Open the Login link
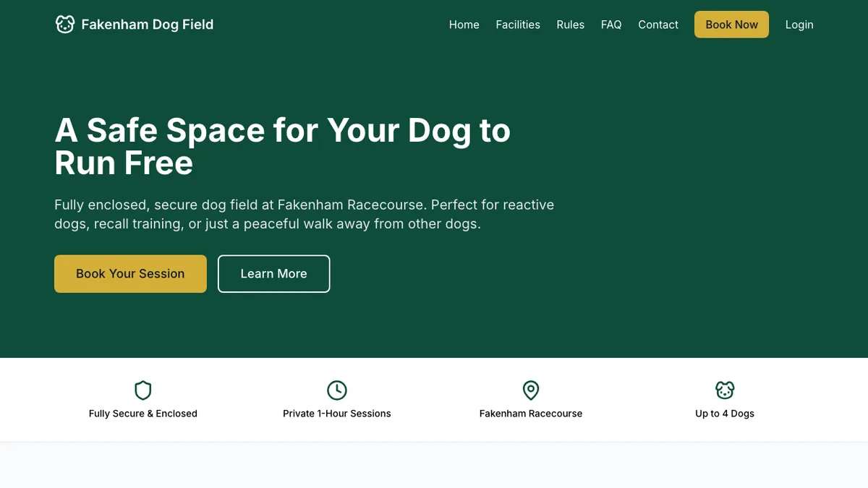The height and width of the screenshot is (488, 868). click(799, 25)
